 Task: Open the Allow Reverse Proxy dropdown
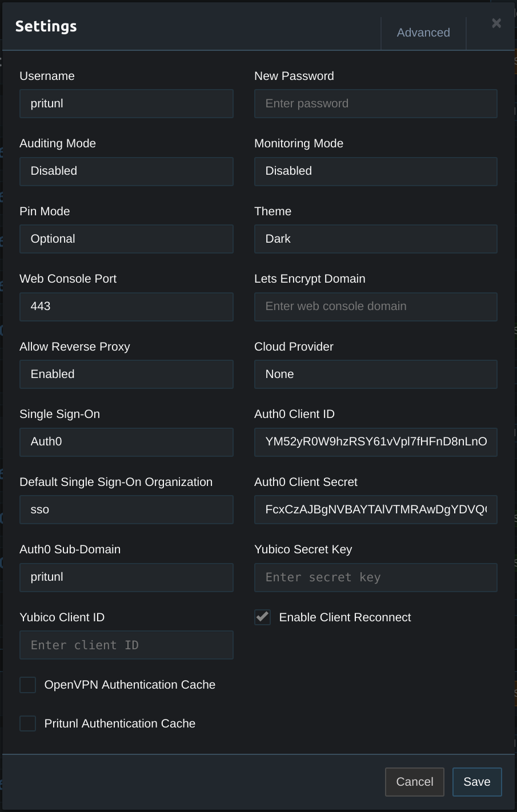point(126,374)
